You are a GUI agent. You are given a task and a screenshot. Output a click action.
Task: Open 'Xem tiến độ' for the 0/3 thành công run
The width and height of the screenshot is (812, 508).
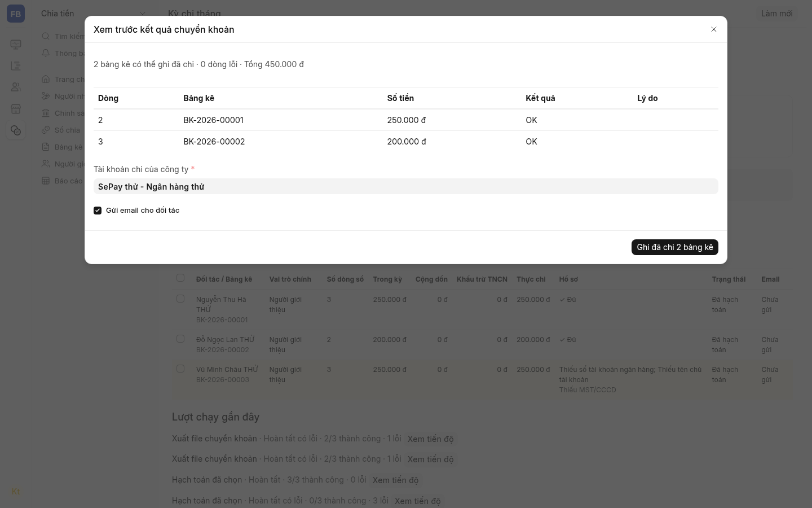tap(418, 501)
